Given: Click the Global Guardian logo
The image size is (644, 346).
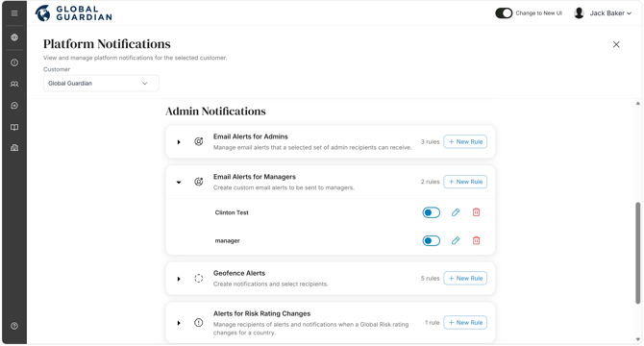Looking at the screenshot, I should (73, 13).
